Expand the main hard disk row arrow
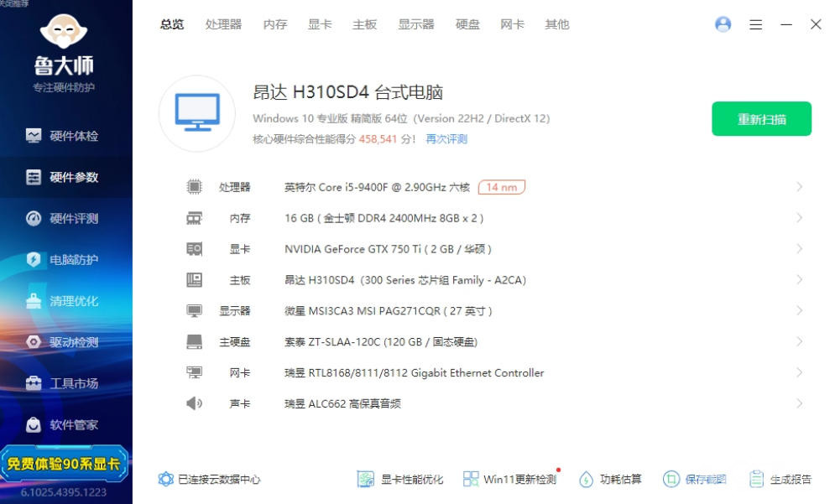835x504 pixels. [799, 342]
